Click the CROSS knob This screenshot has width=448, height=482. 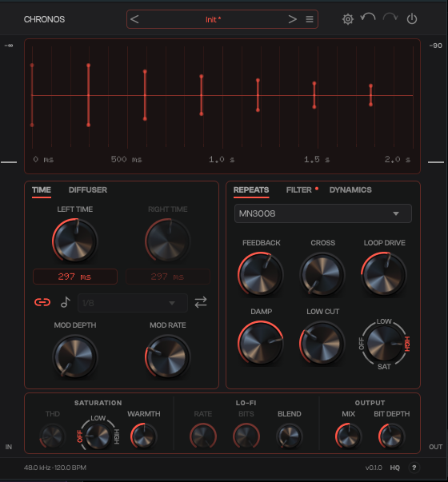tap(322, 274)
